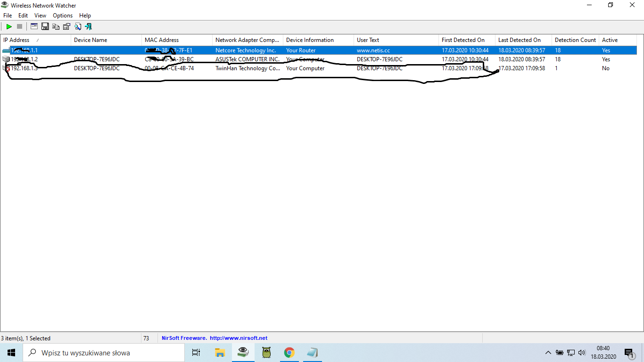Click the 192.168.1.3 IP address cell
Image resolution: width=644 pixels, height=362 pixels.
[24, 68]
